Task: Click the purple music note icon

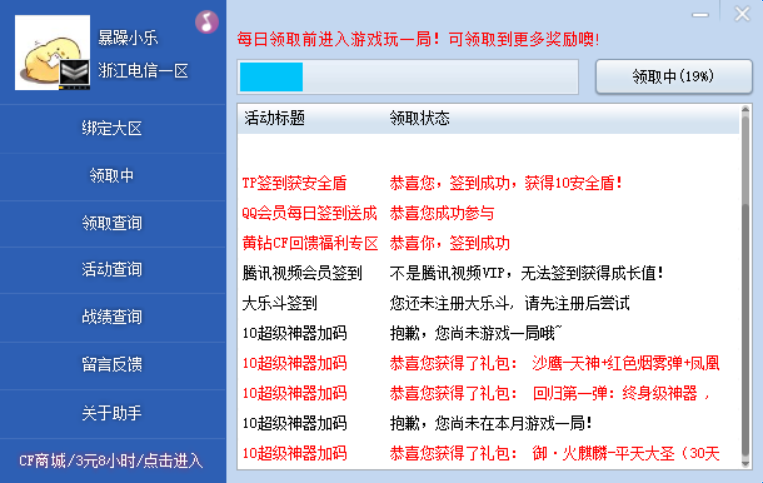Action: (x=206, y=21)
